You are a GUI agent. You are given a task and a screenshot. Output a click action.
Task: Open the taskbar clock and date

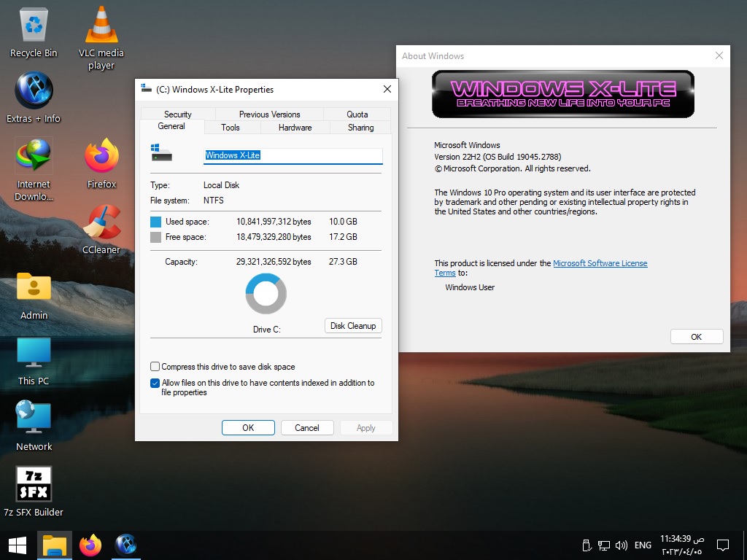682,545
